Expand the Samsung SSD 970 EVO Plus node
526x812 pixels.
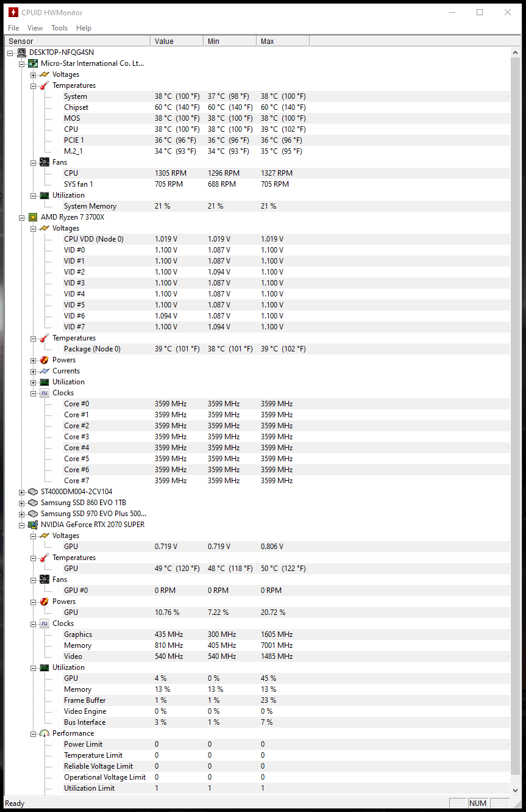point(22,514)
